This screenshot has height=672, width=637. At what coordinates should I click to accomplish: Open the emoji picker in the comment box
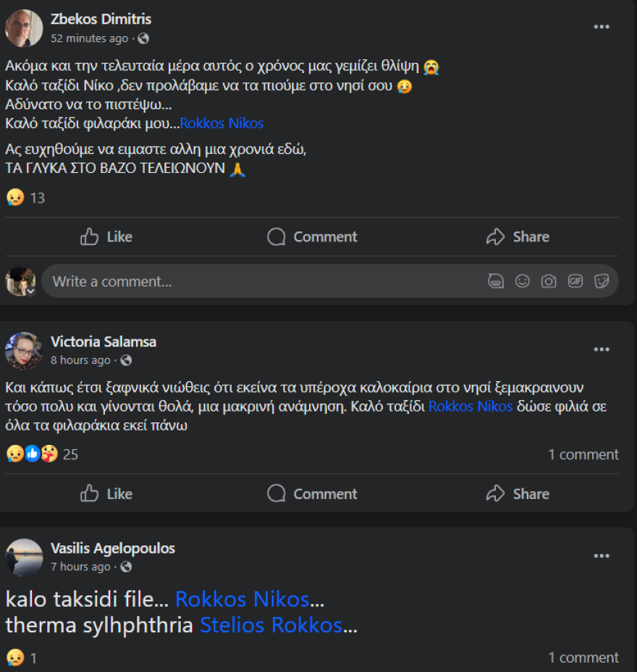[523, 281]
